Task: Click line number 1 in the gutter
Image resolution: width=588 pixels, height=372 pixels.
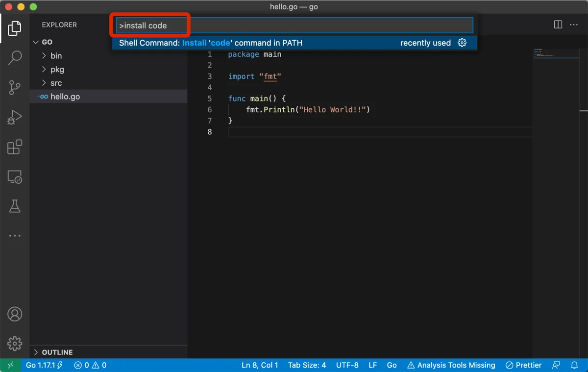Action: pyautogui.click(x=210, y=54)
